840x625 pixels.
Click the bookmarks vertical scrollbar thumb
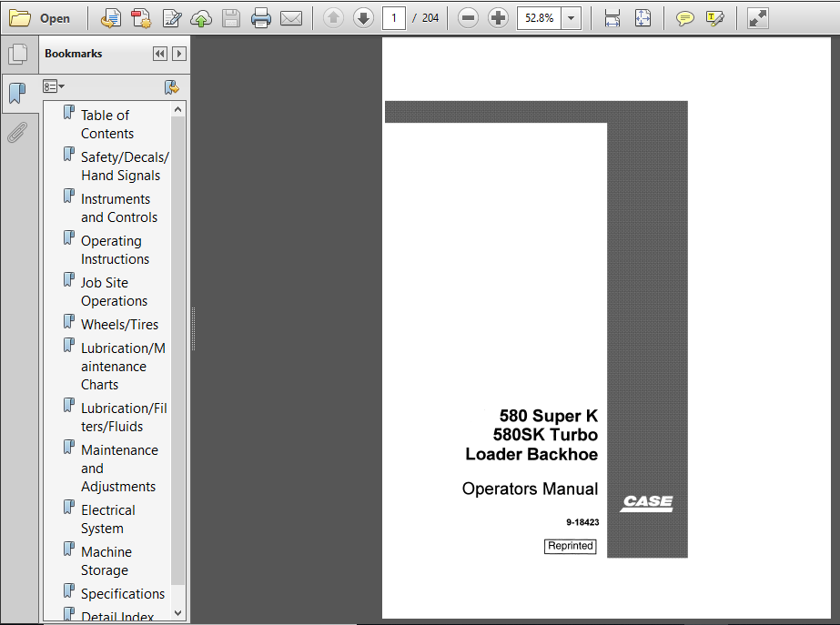pos(177,351)
